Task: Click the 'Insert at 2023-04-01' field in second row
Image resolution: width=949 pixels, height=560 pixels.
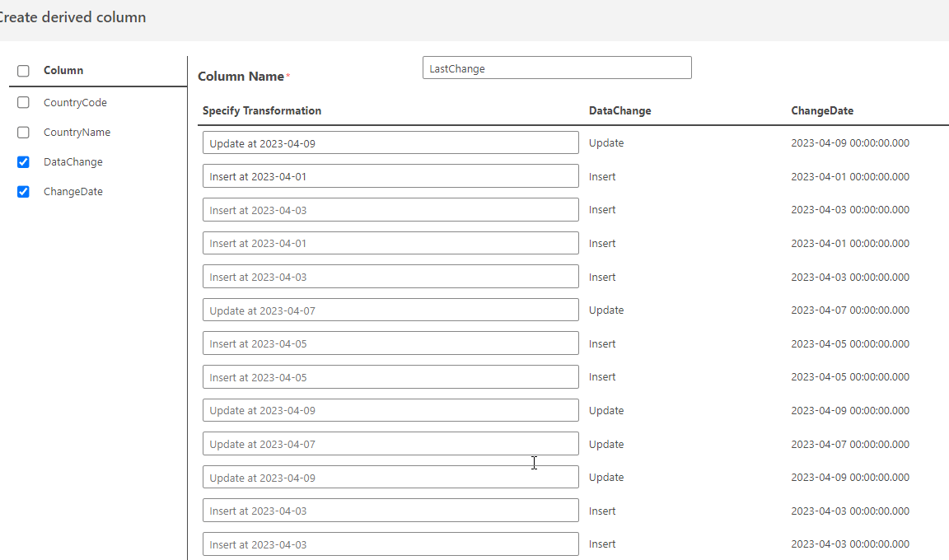Action: [x=390, y=176]
